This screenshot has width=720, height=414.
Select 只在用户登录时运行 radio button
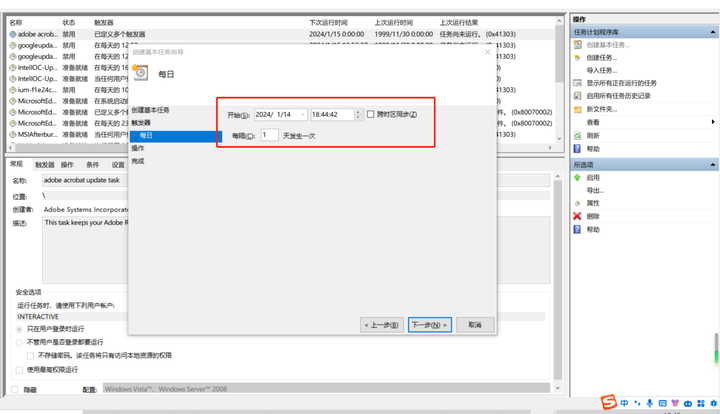click(x=19, y=329)
